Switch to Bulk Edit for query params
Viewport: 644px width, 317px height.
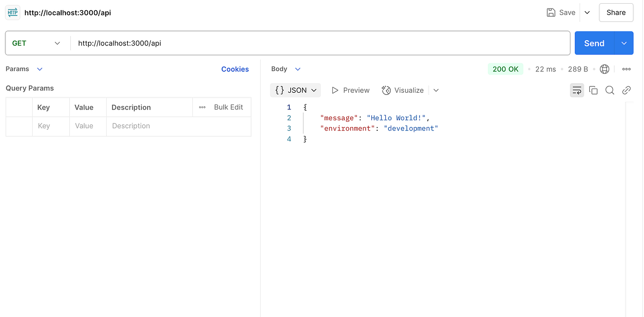pyautogui.click(x=229, y=107)
